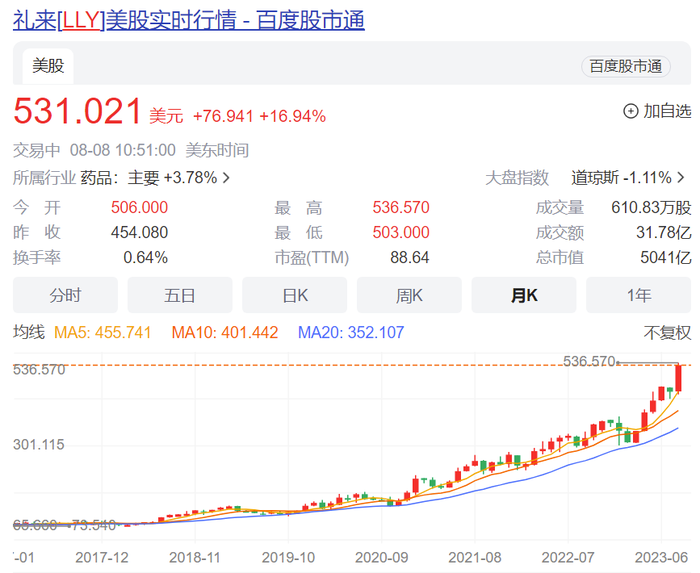
Task: Click the latest red candlestick in chart
Action: point(678,378)
